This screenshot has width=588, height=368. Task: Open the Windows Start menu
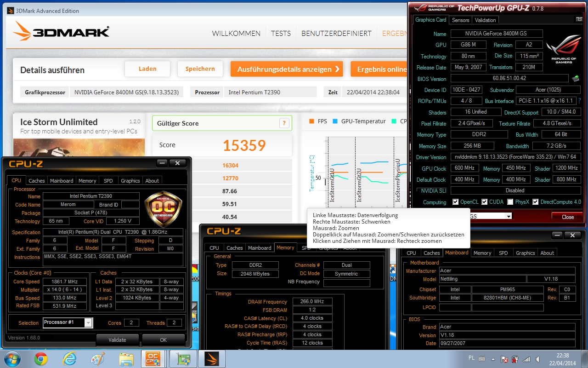tap(12, 359)
